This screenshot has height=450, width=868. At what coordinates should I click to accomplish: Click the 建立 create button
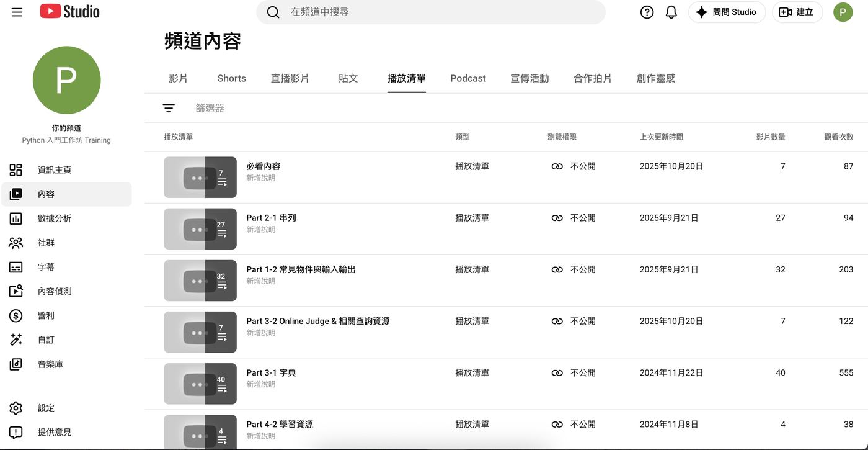pyautogui.click(x=797, y=12)
